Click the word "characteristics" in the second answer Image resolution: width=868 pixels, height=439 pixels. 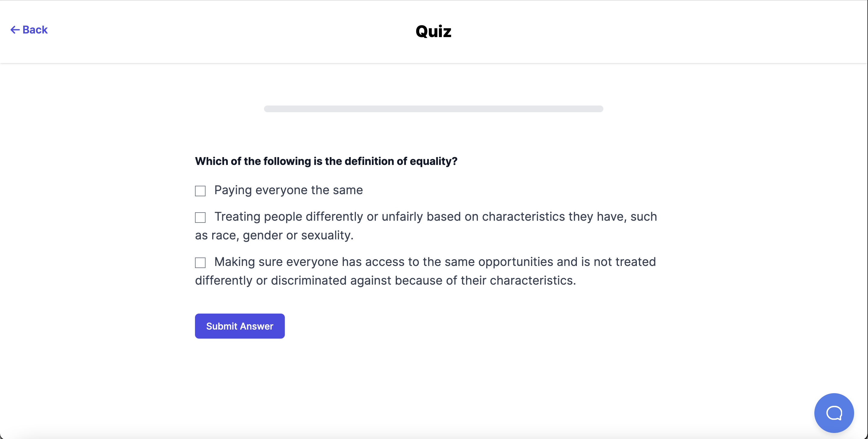523,216
